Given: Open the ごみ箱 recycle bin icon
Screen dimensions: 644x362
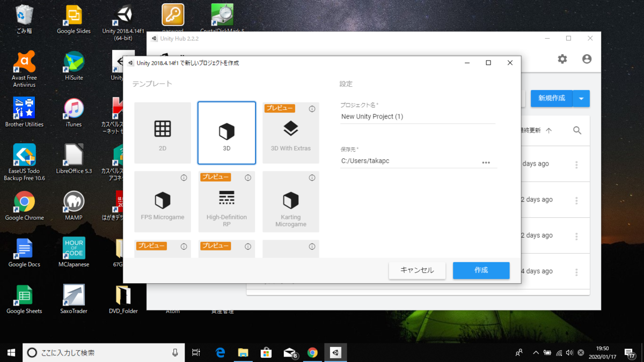Looking at the screenshot, I should tap(24, 20).
